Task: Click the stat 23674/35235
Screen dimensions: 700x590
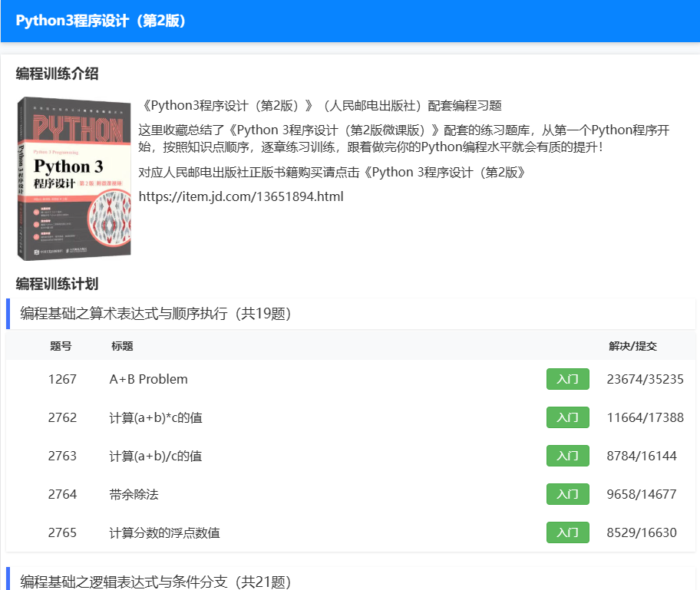Action: 645,379
